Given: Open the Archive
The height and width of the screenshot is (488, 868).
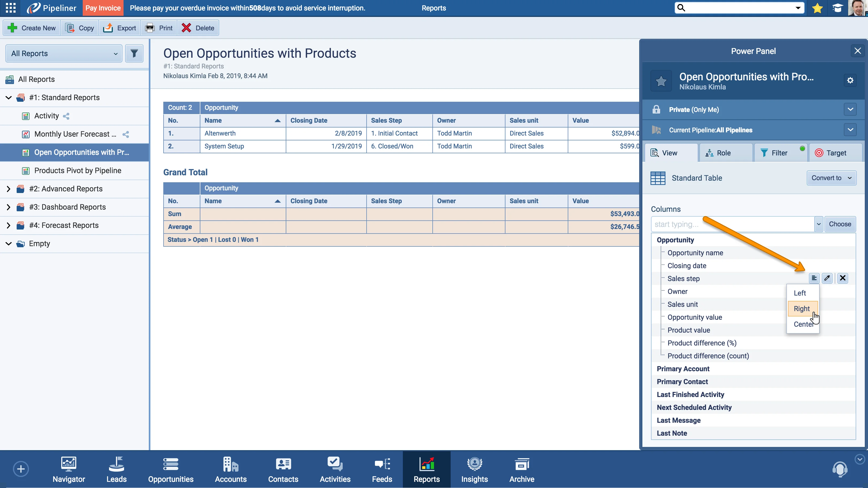Looking at the screenshot, I should point(522,469).
